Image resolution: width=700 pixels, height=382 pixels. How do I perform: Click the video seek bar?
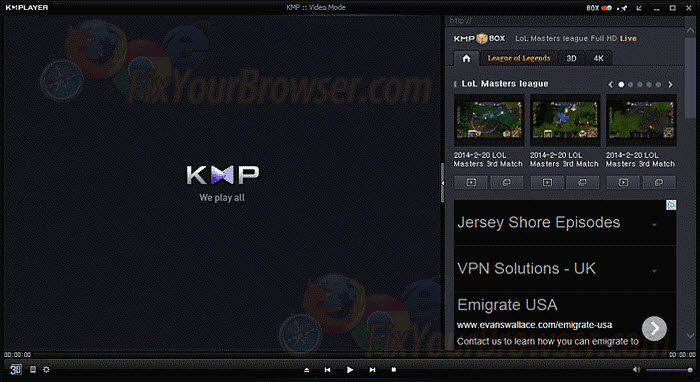350,355
